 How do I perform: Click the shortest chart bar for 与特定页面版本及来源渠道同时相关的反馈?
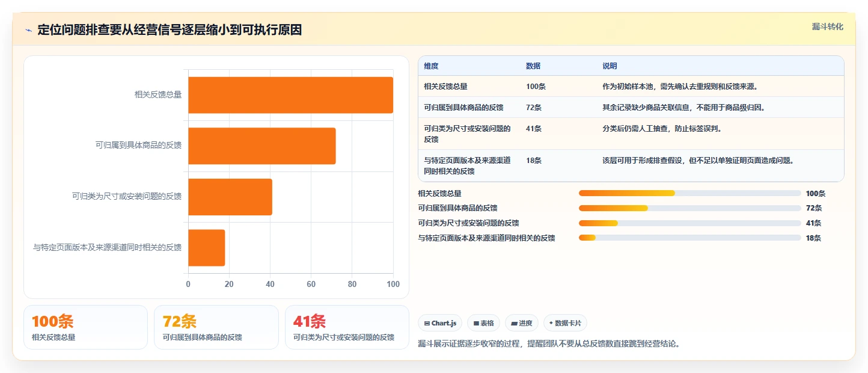tap(206, 247)
